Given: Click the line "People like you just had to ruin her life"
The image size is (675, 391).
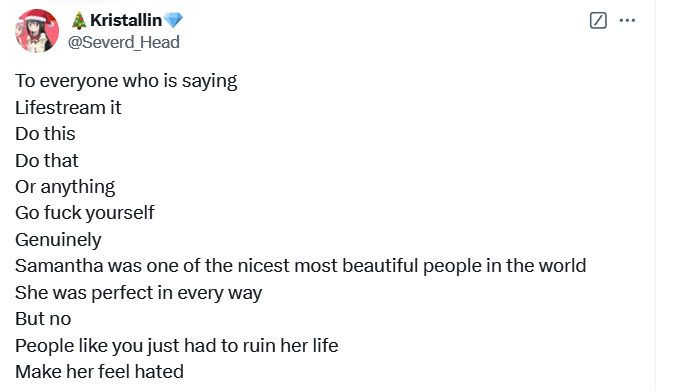Looking at the screenshot, I should (x=177, y=346).
